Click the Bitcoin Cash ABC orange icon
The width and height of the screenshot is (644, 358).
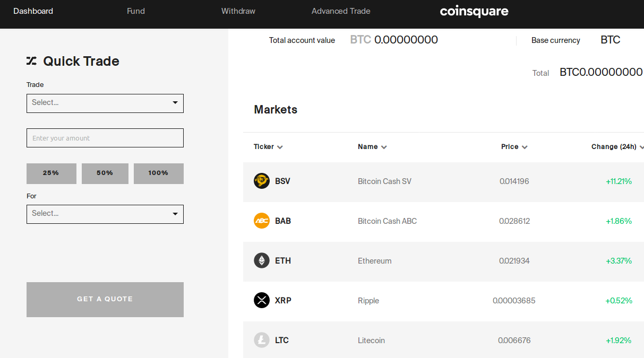tap(262, 221)
